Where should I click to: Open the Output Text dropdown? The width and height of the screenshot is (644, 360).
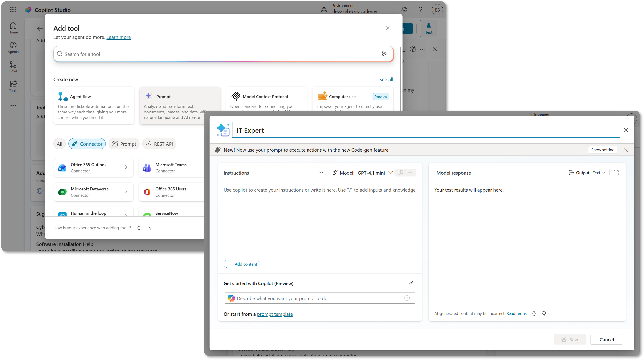click(x=587, y=173)
